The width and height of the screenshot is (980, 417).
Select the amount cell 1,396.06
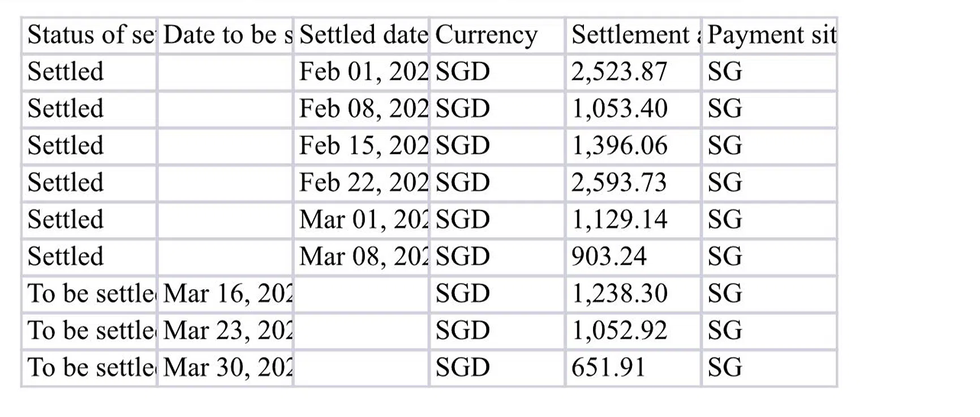click(633, 146)
